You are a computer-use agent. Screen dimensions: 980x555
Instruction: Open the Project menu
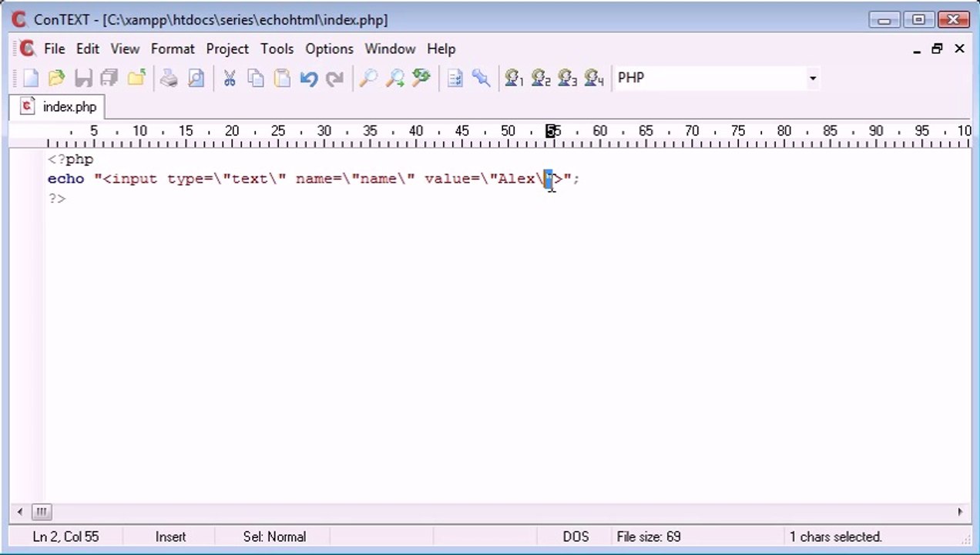tap(227, 49)
